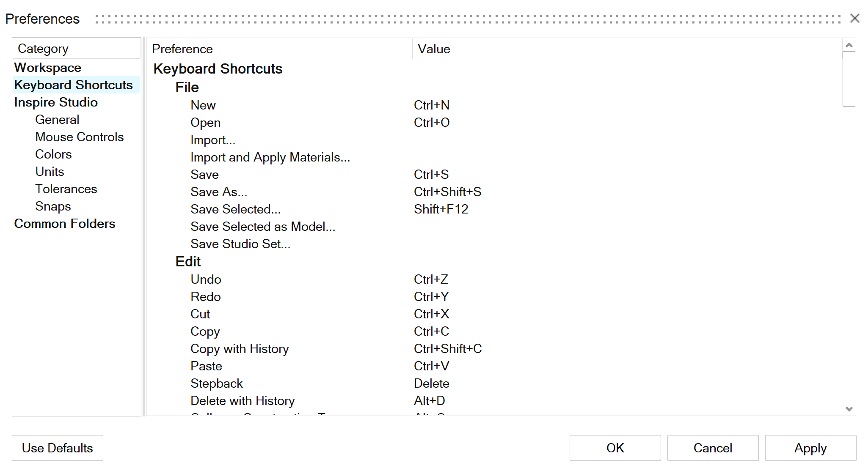Viewport: 868px width, 471px height.
Task: Select the Snaps category
Action: coord(53,206)
